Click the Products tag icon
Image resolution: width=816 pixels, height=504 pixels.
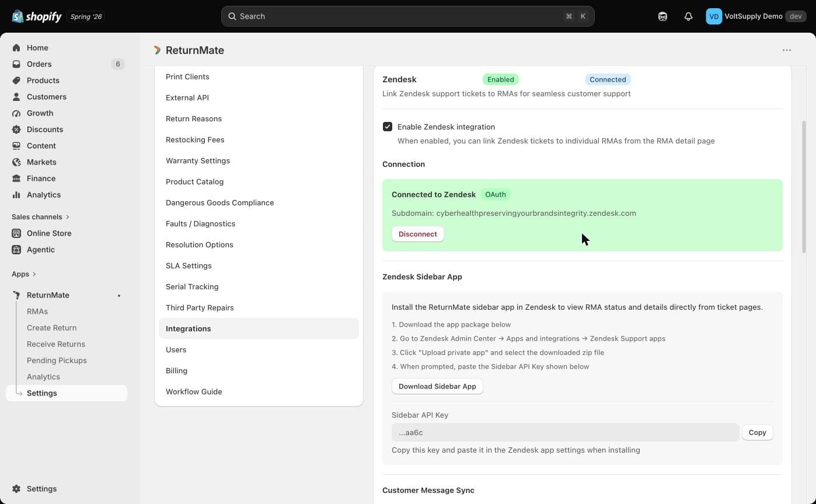coord(16,80)
